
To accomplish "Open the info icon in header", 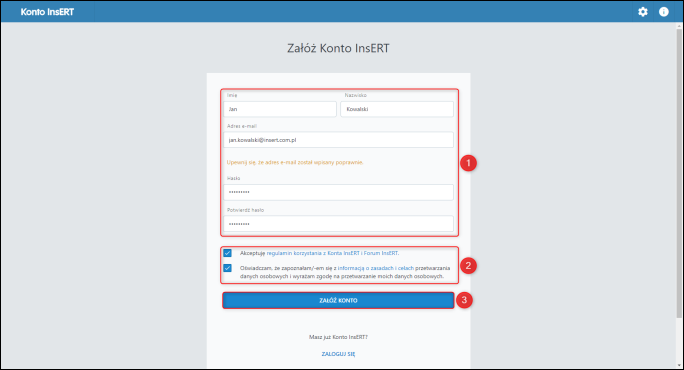I will click(x=663, y=12).
